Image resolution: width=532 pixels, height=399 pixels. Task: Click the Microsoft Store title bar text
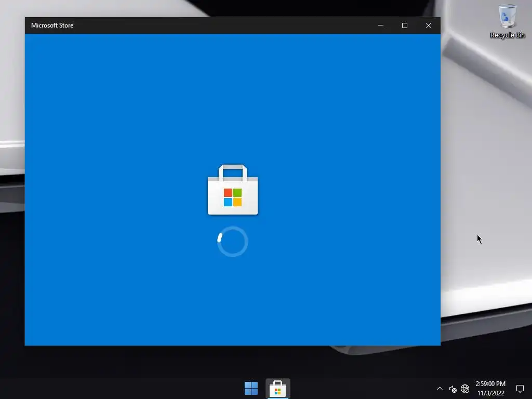click(52, 25)
